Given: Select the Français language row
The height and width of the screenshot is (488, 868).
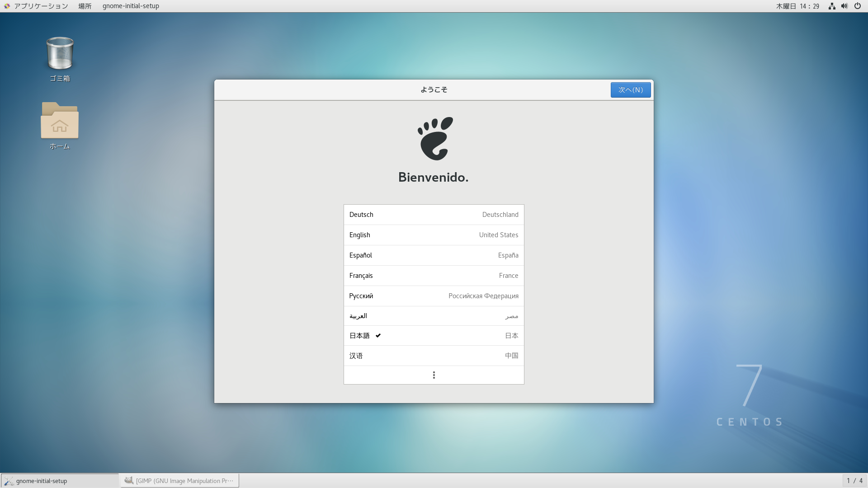Looking at the screenshot, I should tap(434, 276).
